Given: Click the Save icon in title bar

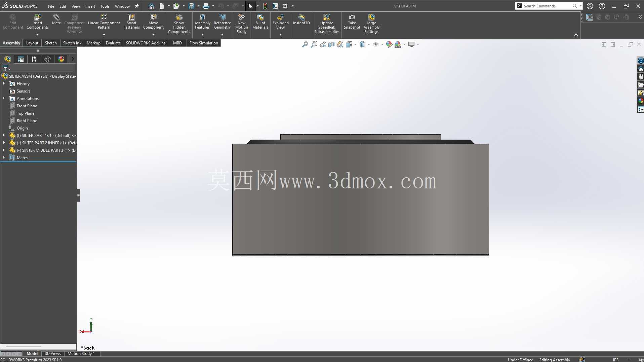Looking at the screenshot, I should pyautogui.click(x=191, y=6).
